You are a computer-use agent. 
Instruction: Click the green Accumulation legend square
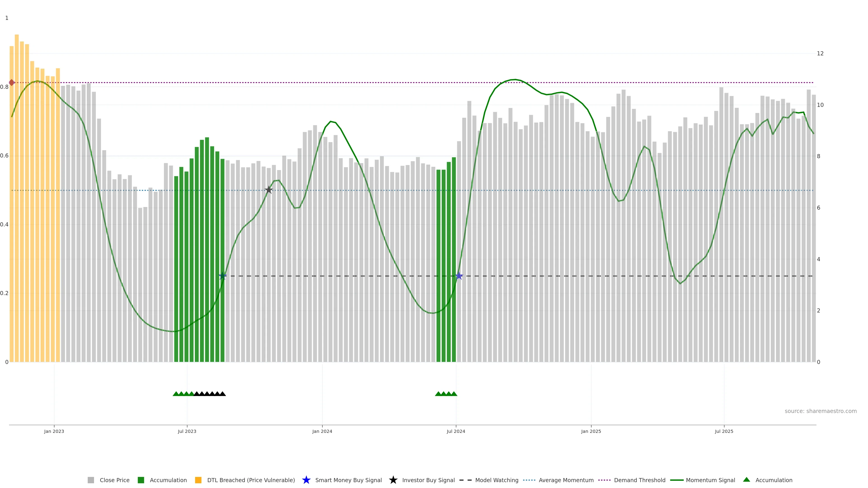141,480
